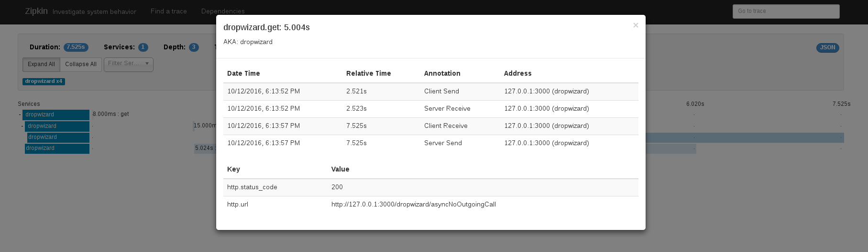Viewport: 868px width, 252px height.
Task: Click the Value column header
Action: click(340, 169)
